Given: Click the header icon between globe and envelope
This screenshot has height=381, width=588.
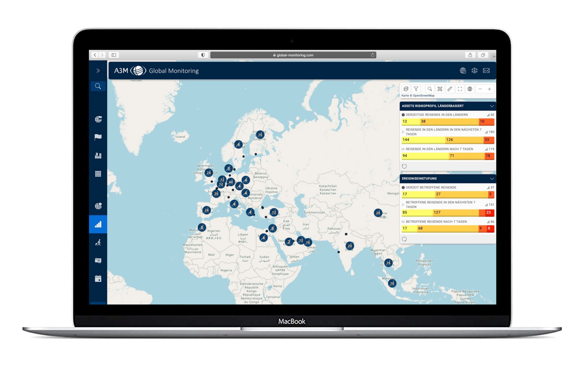Looking at the screenshot, I should pos(474,71).
